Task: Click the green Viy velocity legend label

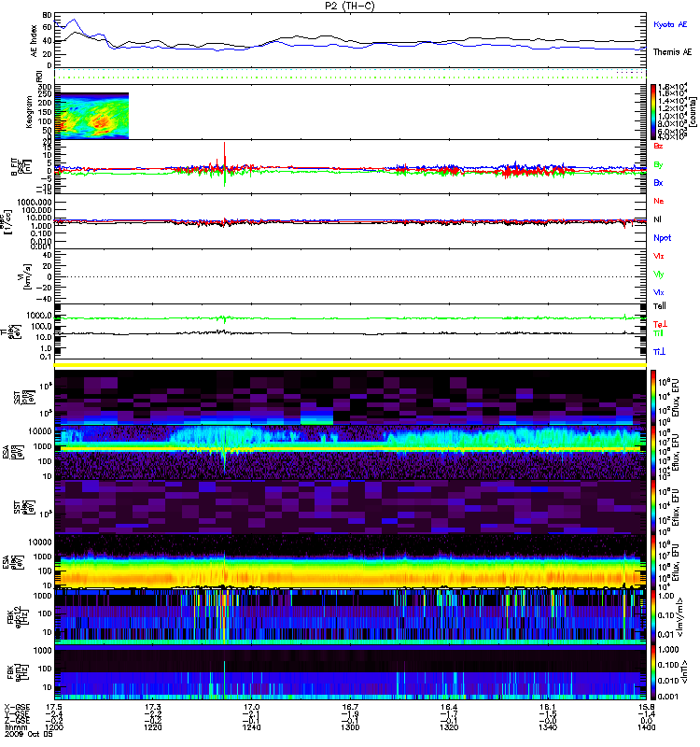Action: coord(659,275)
